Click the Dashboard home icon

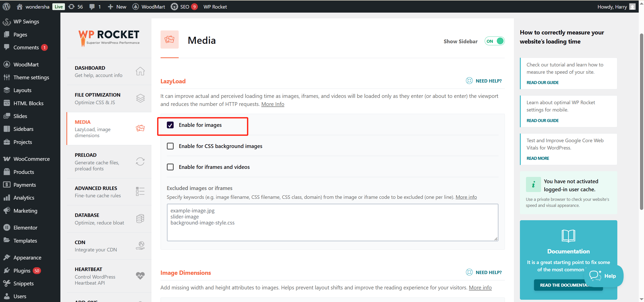click(140, 71)
